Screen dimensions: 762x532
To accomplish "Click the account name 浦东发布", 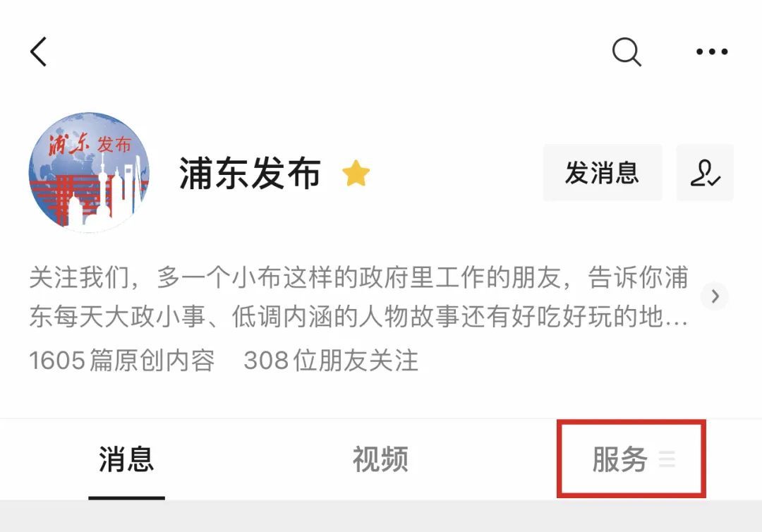I will (250, 174).
